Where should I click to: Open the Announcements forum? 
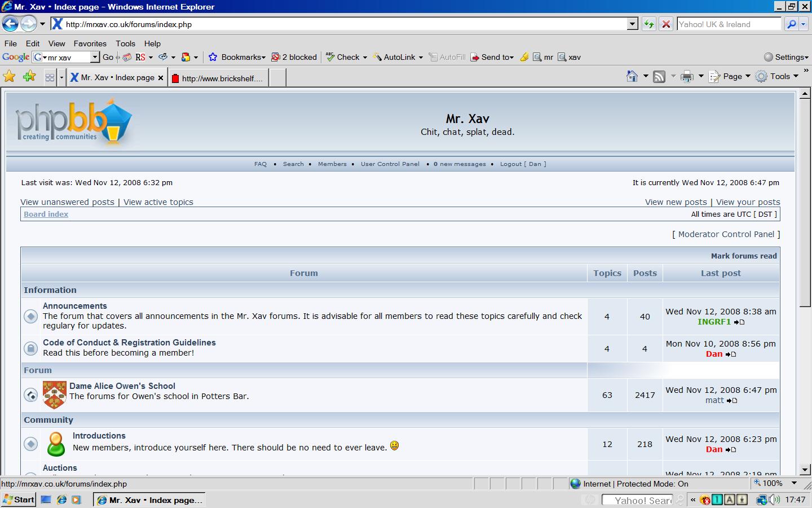pyautogui.click(x=75, y=306)
